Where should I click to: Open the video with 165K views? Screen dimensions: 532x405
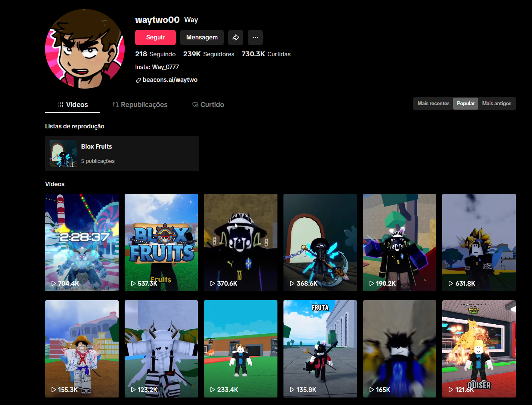(399, 349)
